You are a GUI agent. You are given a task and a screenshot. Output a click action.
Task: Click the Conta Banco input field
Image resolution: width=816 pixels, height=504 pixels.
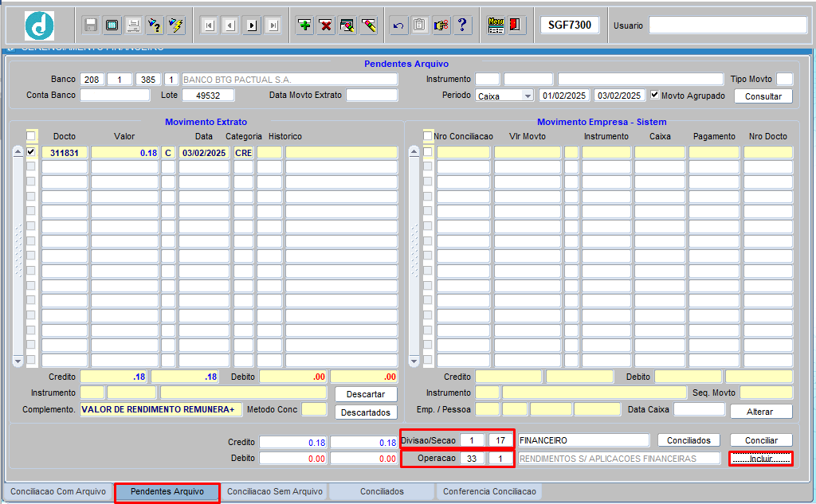click(x=115, y=96)
